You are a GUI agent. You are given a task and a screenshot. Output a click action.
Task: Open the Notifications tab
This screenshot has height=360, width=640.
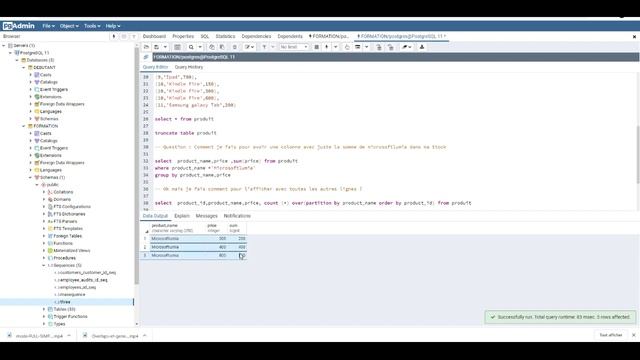tap(237, 216)
